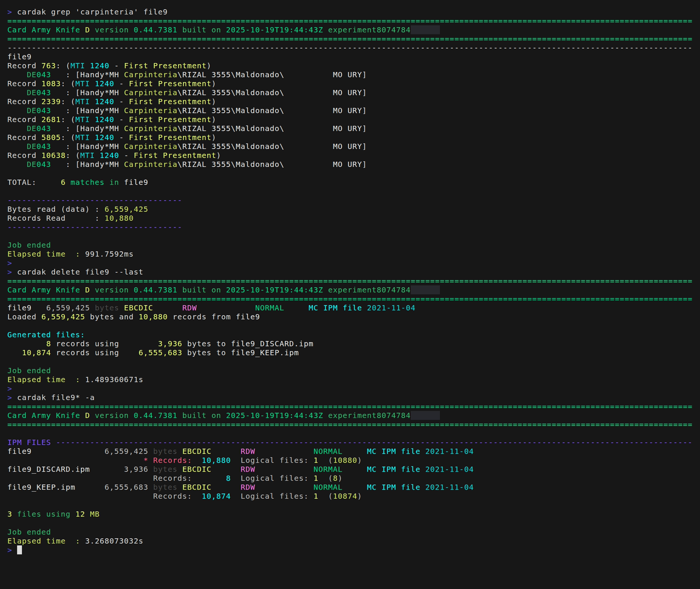This screenshot has width=700, height=589.
Task: Click the 'cardak file9* -a' command
Action: (x=56, y=398)
